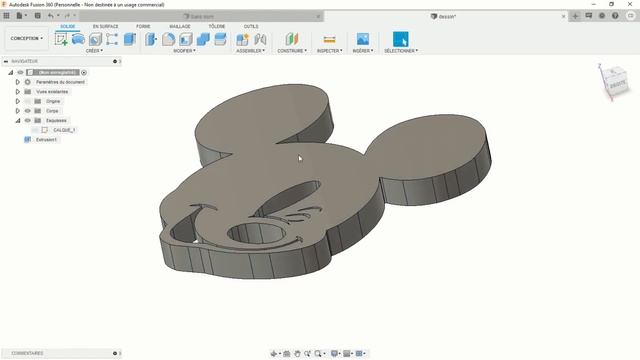Switch to the Solide tab
This screenshot has height=360, width=640.
[x=68, y=26]
